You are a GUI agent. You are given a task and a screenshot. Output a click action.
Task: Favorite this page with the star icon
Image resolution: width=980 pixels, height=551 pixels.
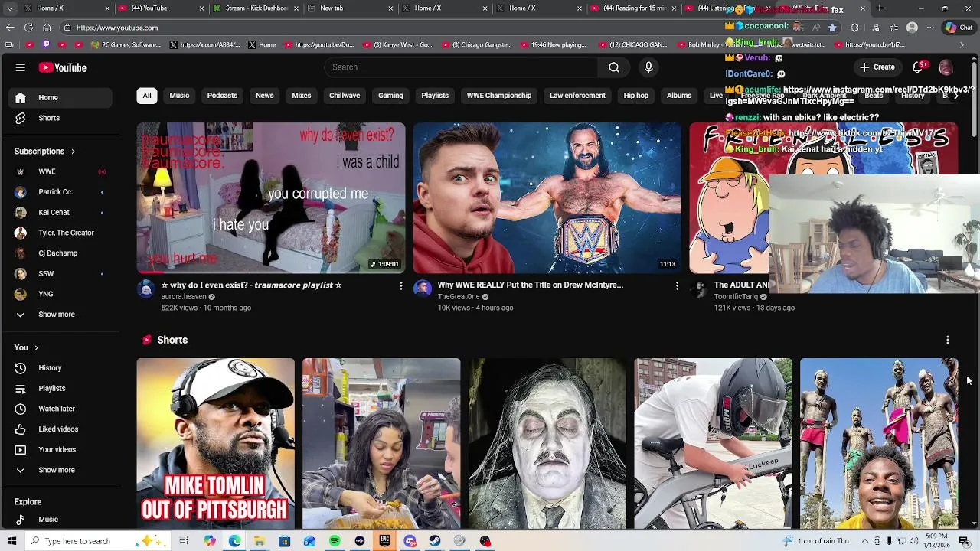click(832, 28)
